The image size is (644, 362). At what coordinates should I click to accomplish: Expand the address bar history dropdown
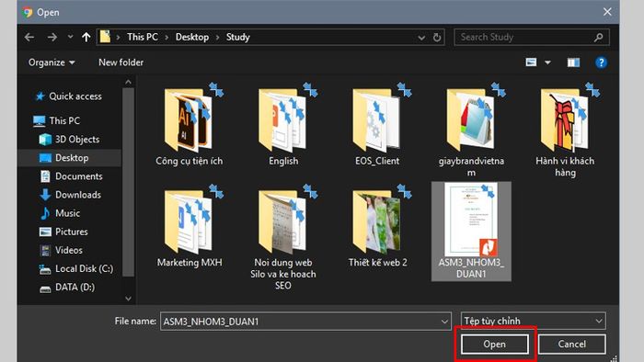[421, 38]
